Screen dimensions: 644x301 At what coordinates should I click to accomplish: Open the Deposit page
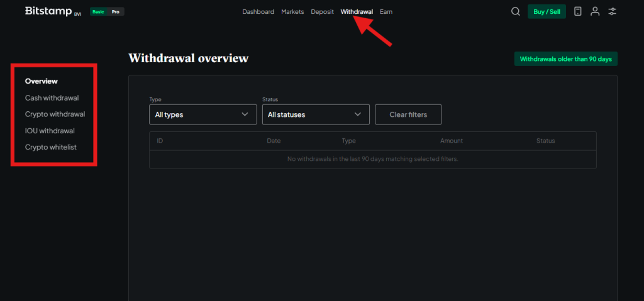(323, 11)
